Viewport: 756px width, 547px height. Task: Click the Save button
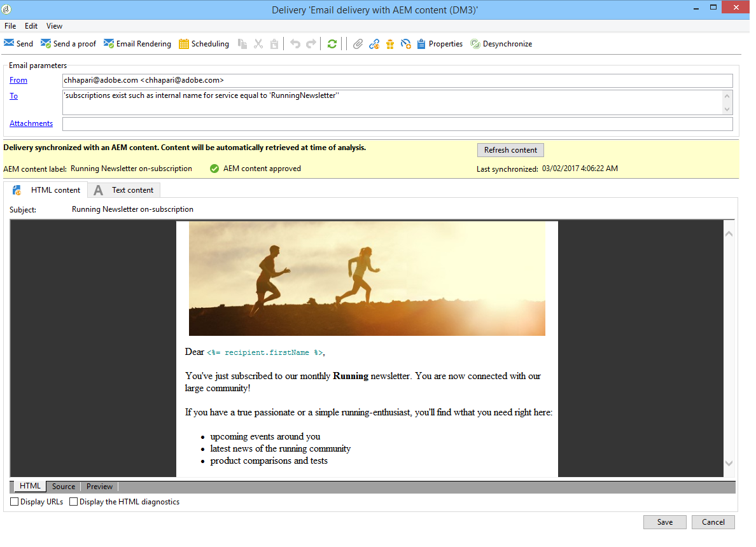pos(664,522)
